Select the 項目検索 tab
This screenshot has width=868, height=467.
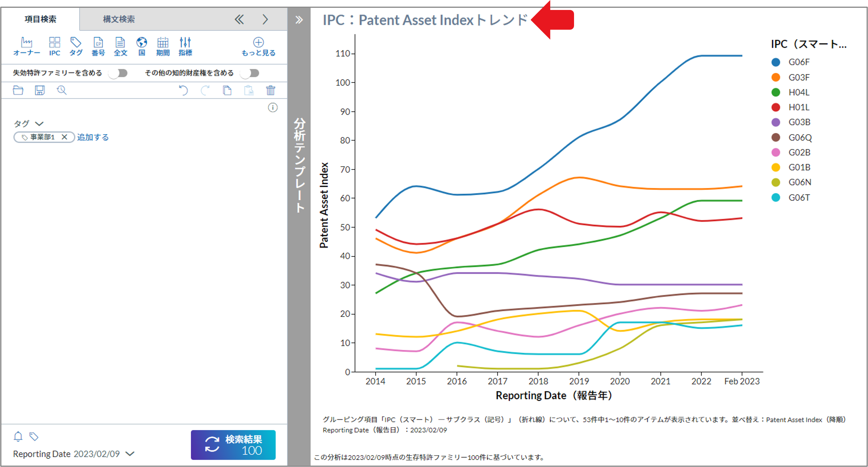pyautogui.click(x=40, y=19)
